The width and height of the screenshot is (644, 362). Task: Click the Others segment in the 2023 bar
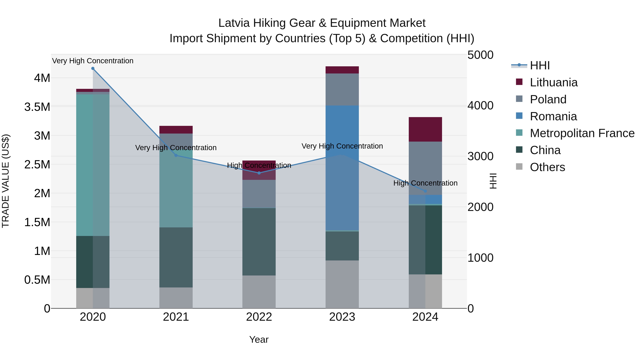pos(342,284)
